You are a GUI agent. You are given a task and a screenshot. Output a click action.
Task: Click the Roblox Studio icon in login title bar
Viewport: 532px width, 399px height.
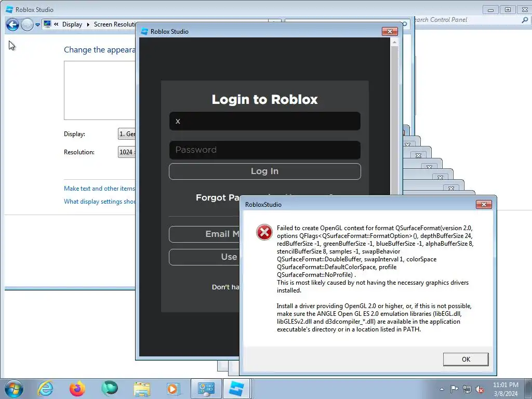[x=144, y=31]
